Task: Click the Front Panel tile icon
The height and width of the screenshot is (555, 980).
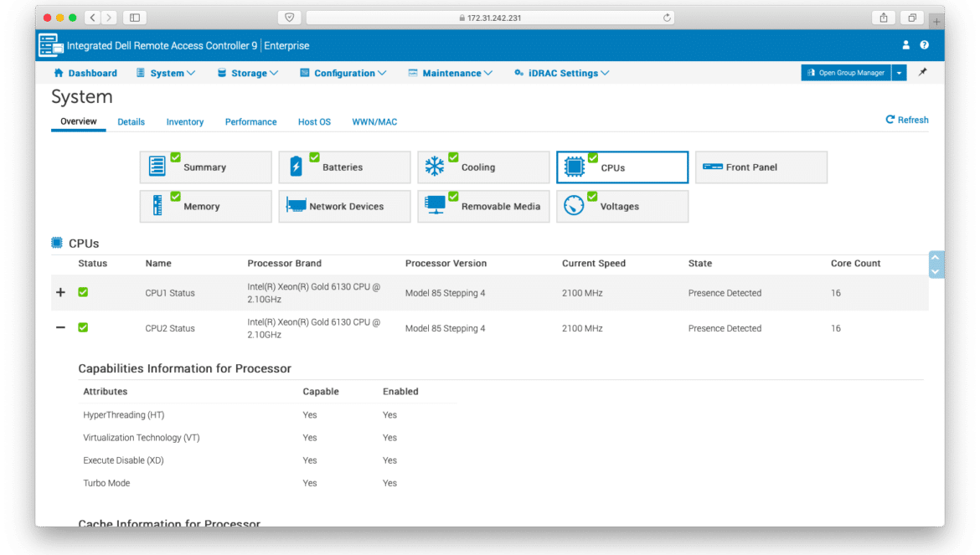Action: pos(713,167)
